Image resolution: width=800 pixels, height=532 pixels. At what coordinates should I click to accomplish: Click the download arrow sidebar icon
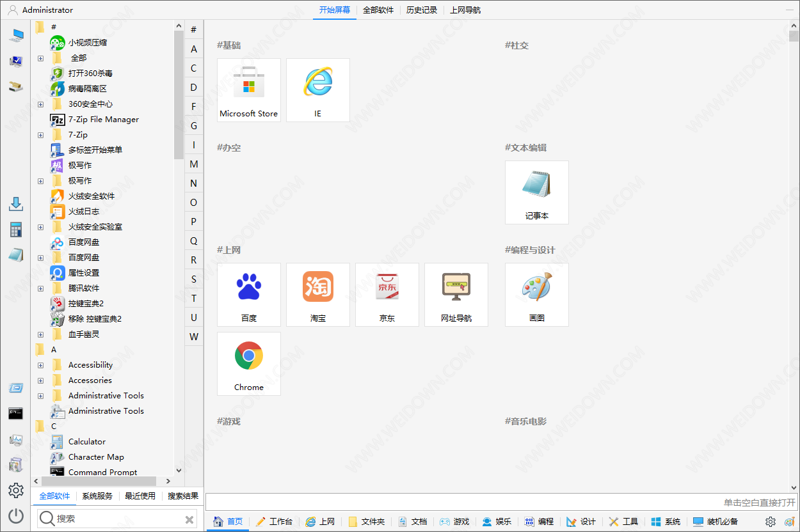point(16,204)
